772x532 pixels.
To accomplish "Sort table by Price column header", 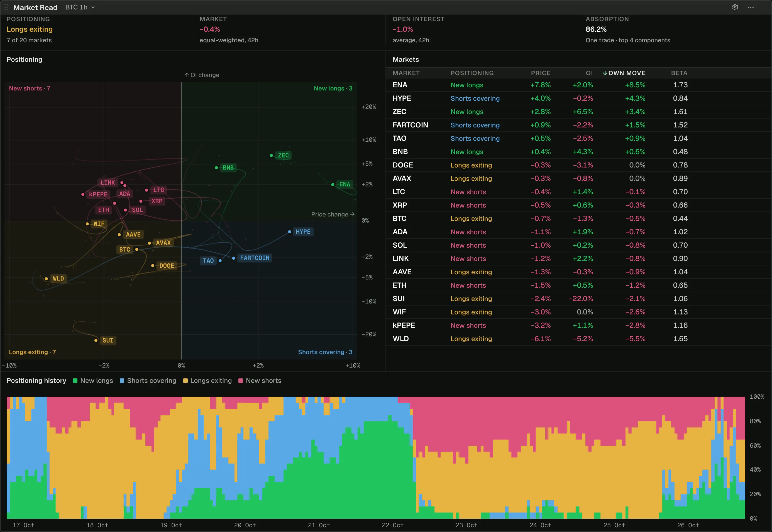I will 541,73.
